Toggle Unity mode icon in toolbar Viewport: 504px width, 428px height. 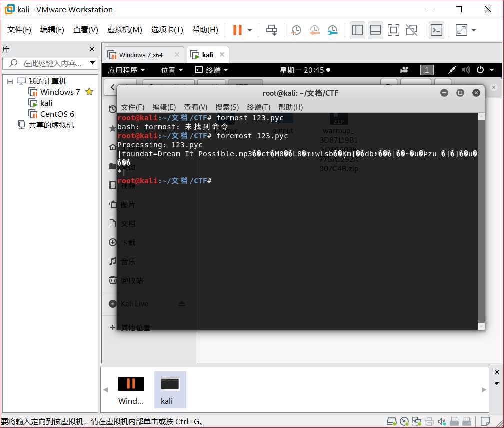(412, 30)
